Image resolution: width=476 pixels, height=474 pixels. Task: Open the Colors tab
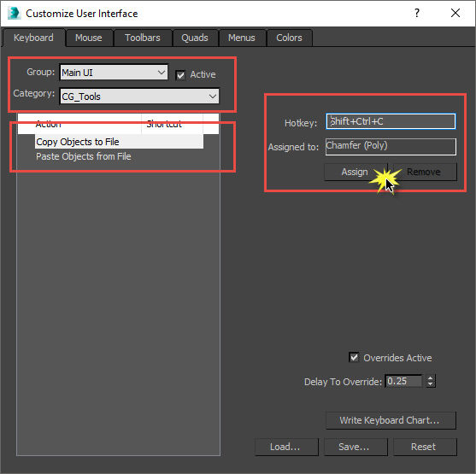289,38
